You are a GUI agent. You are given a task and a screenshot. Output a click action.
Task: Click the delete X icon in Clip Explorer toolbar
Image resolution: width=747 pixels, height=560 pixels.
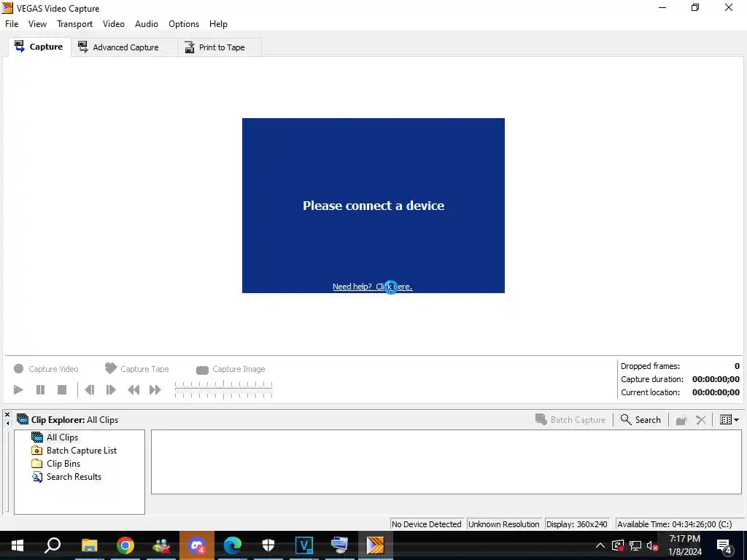coord(701,420)
